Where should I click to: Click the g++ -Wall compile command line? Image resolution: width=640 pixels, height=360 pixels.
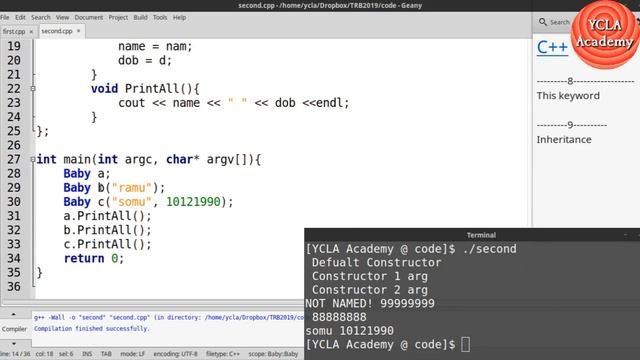pos(169,318)
